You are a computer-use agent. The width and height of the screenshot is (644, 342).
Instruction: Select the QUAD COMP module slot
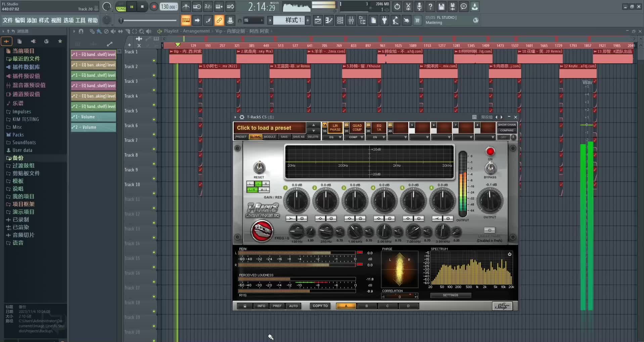[x=357, y=128]
